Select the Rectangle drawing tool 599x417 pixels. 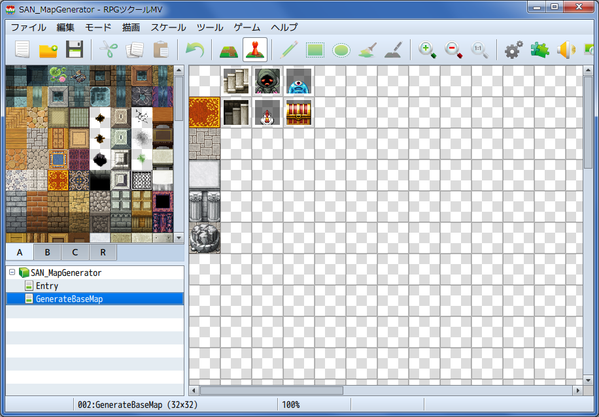click(315, 50)
